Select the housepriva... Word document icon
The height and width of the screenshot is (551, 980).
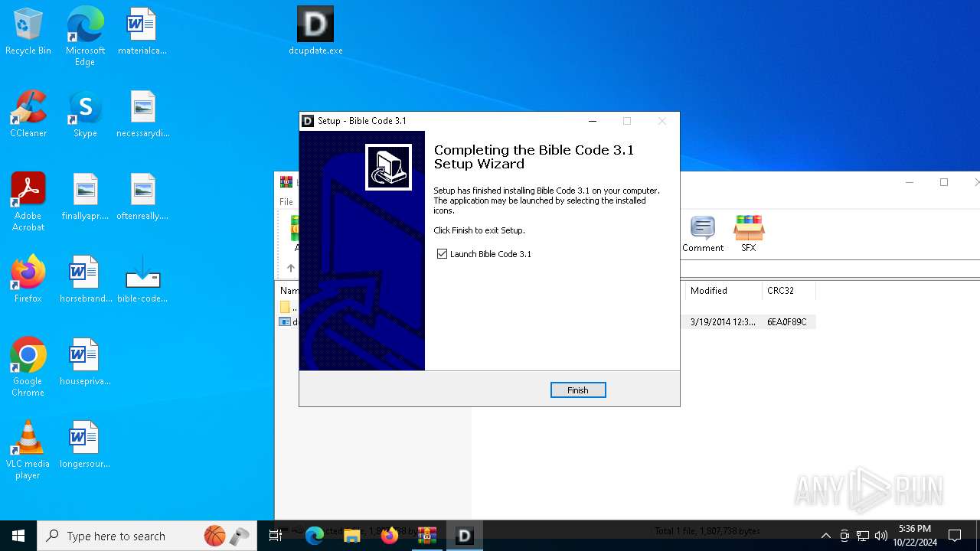[85, 362]
